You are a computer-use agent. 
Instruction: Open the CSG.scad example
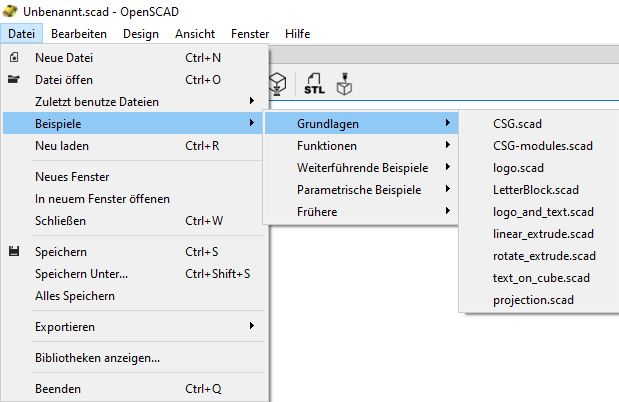click(518, 124)
